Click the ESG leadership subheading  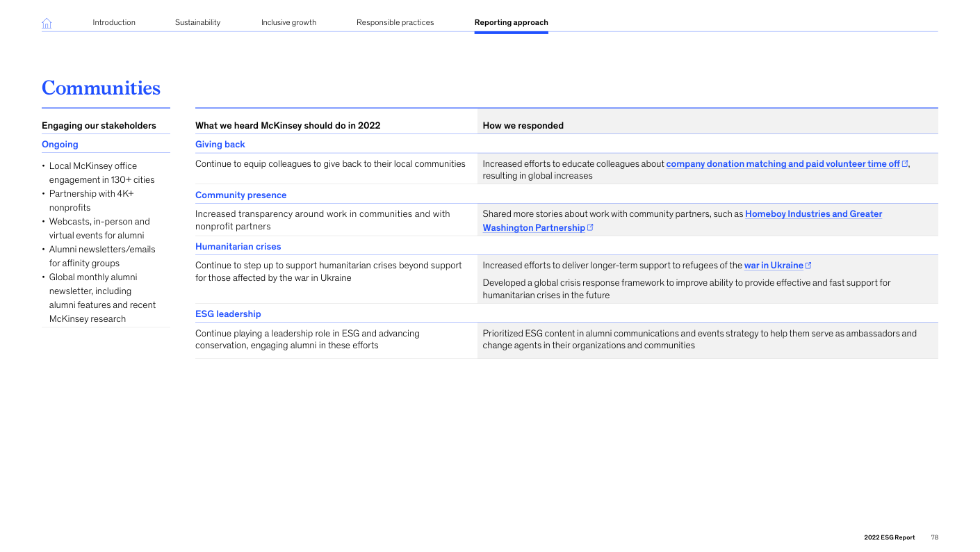pos(228,314)
